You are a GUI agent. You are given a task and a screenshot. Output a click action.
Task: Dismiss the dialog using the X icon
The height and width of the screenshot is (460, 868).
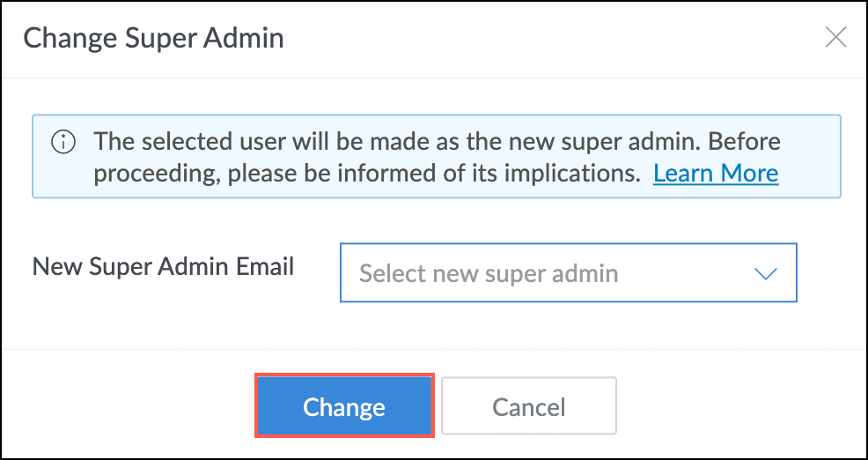tap(835, 37)
